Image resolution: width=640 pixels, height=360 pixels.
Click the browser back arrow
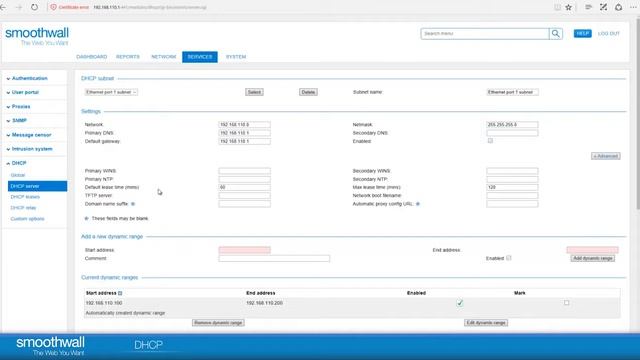pyautogui.click(x=3, y=7)
